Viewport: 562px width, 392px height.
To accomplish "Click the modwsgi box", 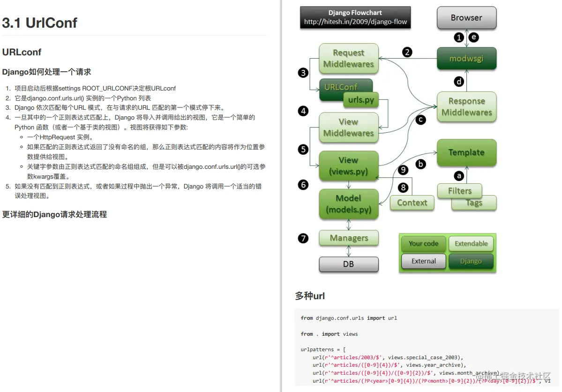I will point(466,59).
